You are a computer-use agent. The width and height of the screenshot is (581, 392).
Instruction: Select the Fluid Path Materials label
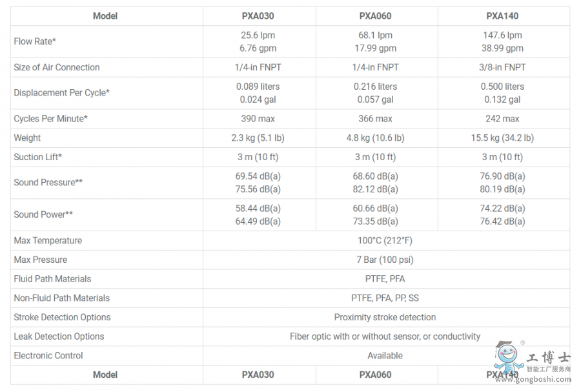[52, 279]
